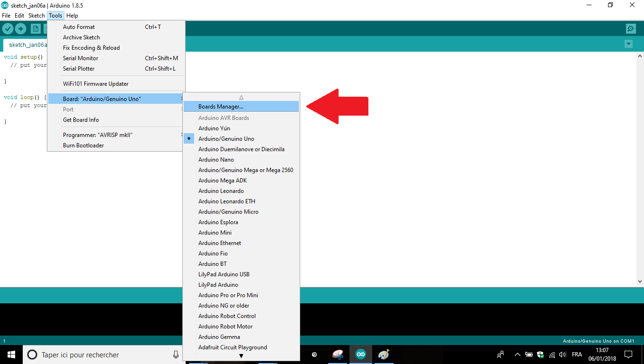
Task: Open the File menu
Action: pos(6,16)
